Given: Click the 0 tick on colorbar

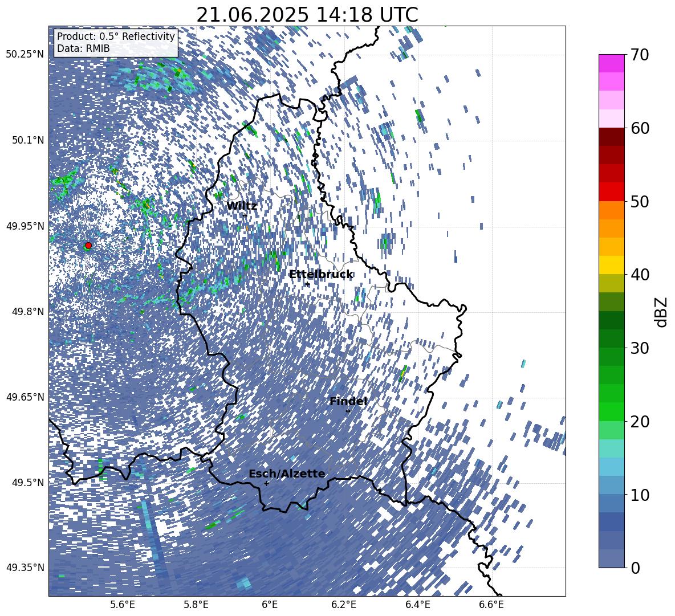Looking at the screenshot, I should [x=635, y=568].
